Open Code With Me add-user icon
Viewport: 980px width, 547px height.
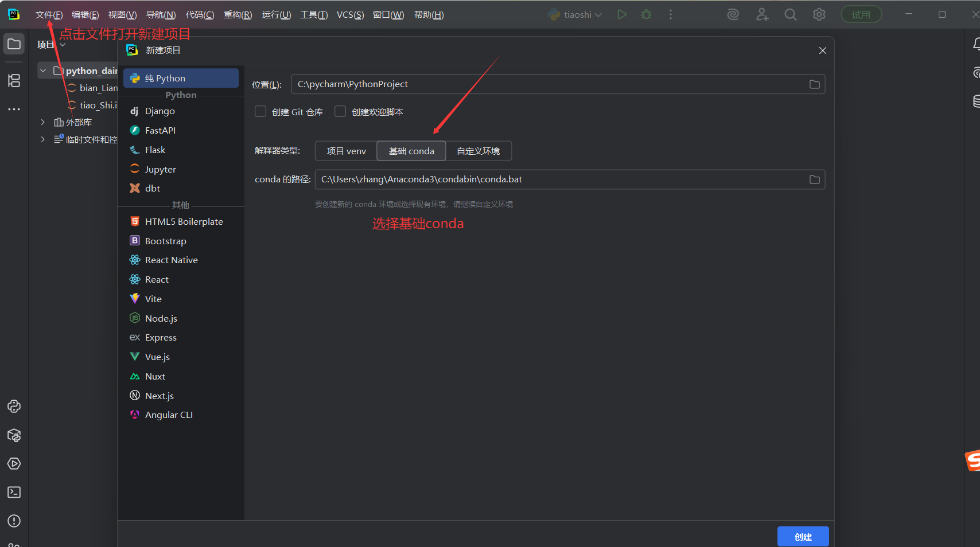[x=762, y=14]
